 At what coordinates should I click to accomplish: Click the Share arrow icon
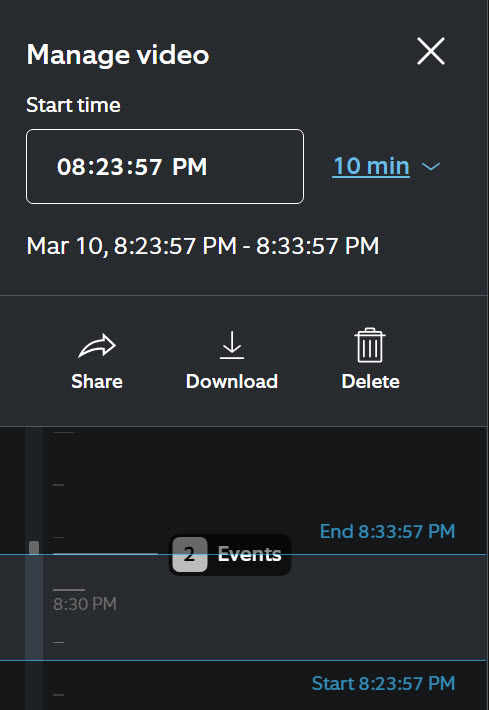[97, 346]
